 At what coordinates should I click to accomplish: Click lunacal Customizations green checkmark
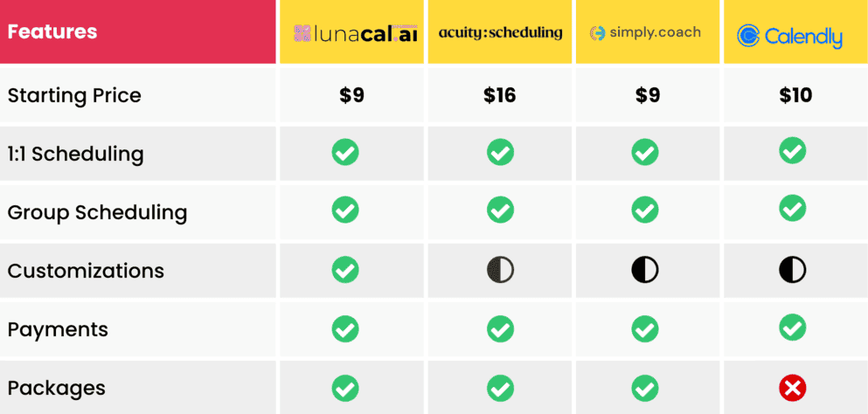345,270
